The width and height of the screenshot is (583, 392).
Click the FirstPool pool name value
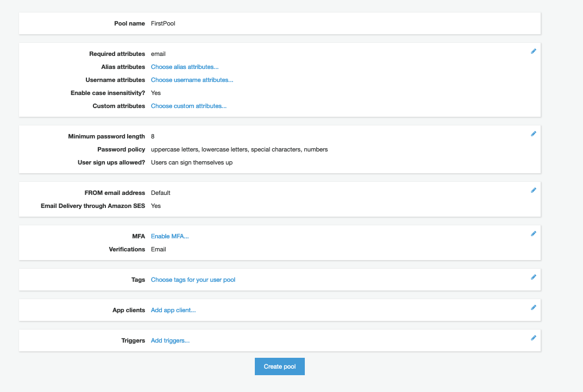pyautogui.click(x=163, y=23)
